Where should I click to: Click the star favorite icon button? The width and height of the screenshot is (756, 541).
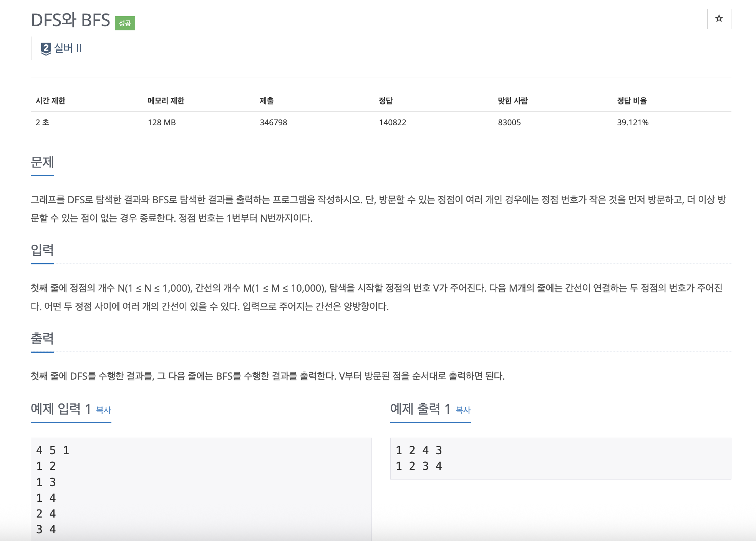tap(719, 19)
